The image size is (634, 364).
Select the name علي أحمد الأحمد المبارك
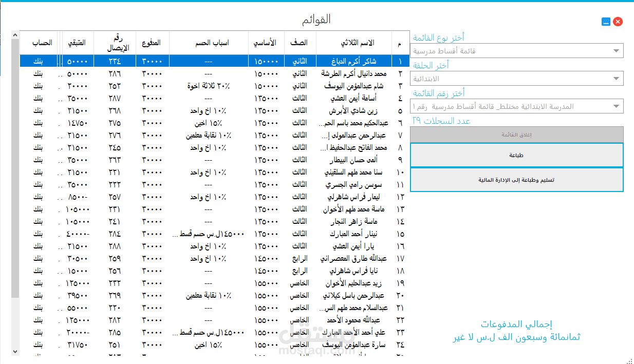[354, 332]
